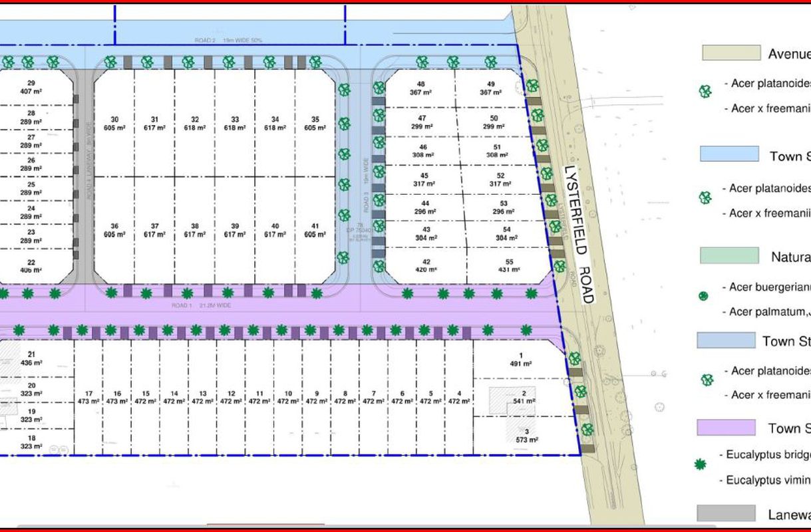Click the Acer buergerianum tree legend icon
The height and width of the screenshot is (532, 811).
click(x=704, y=296)
